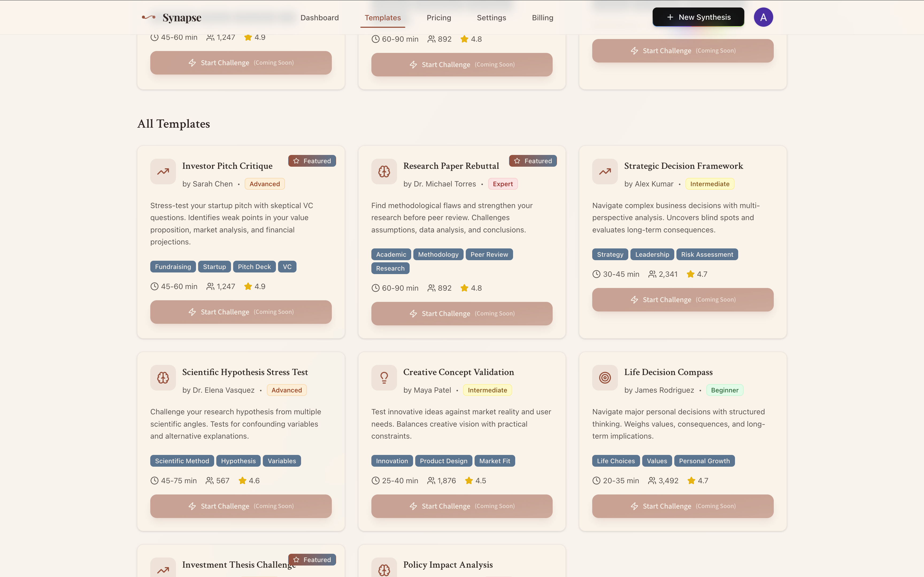
Task: Click the Policy Impact Analysis brain icon
Action: [384, 570]
